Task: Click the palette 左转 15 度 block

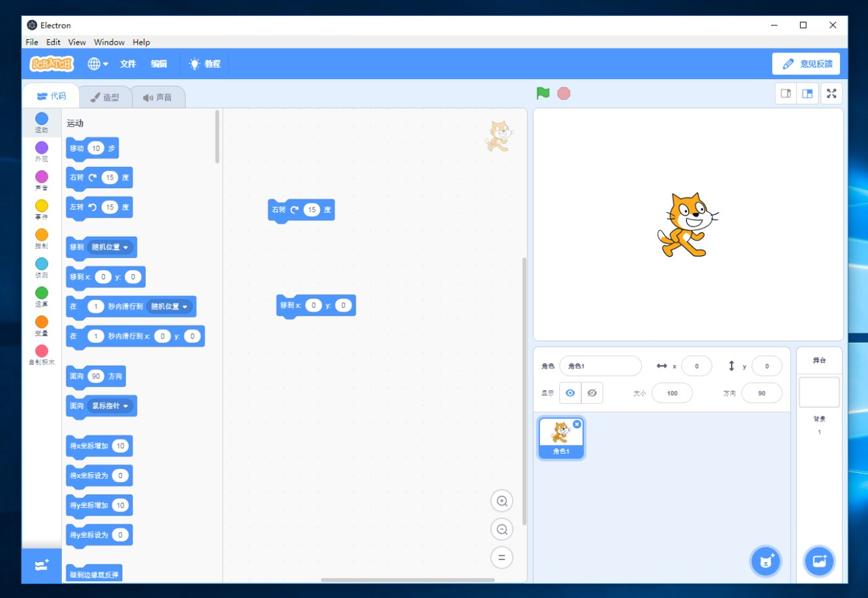Action: pyautogui.click(x=99, y=208)
